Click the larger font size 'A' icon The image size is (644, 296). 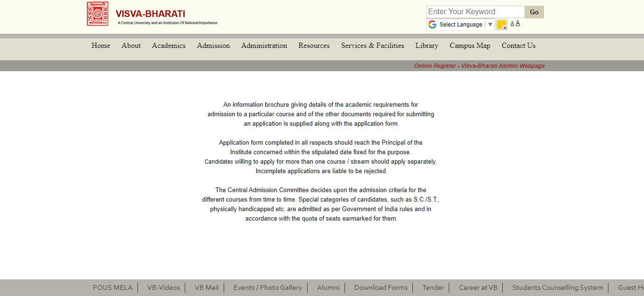coord(517,23)
